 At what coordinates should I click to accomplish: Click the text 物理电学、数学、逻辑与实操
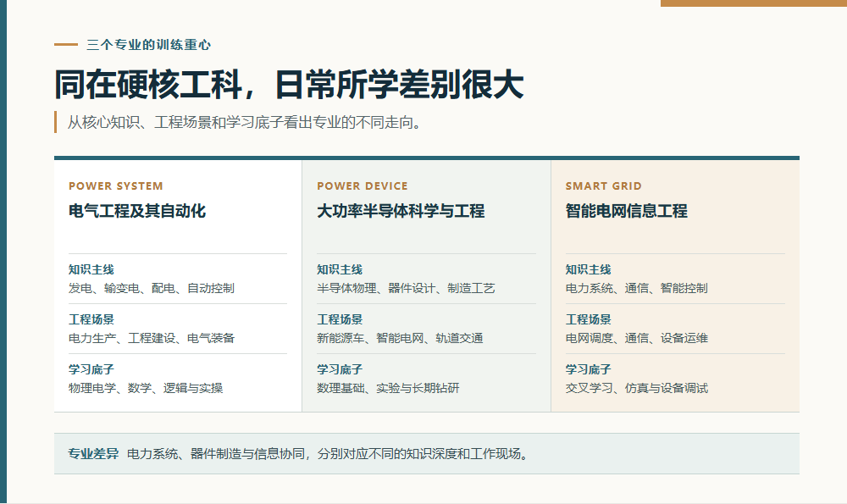146,388
